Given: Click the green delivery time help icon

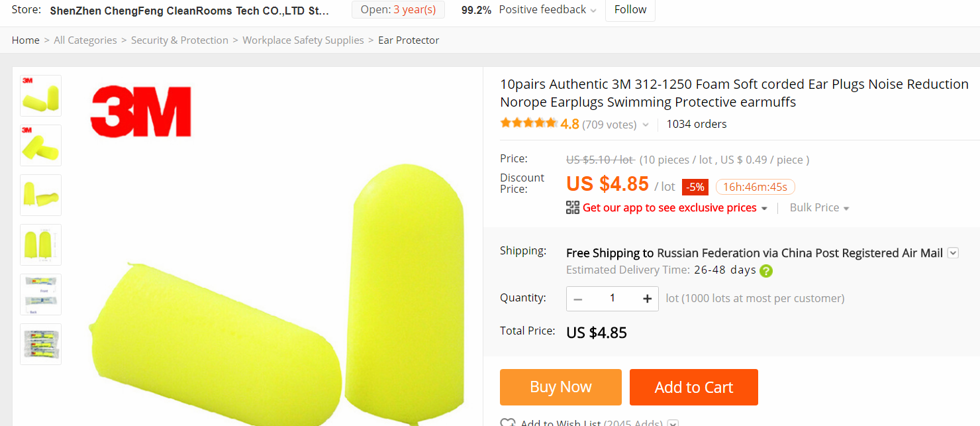Looking at the screenshot, I should tap(766, 270).
